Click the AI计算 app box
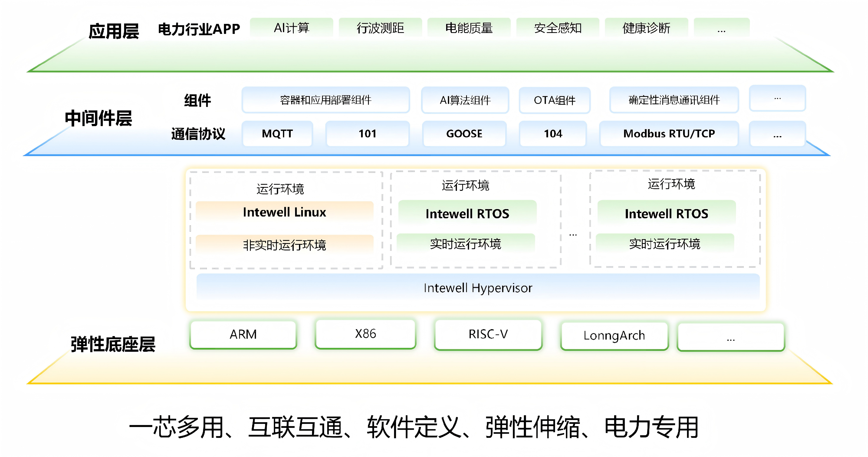868x457 pixels. point(291,28)
